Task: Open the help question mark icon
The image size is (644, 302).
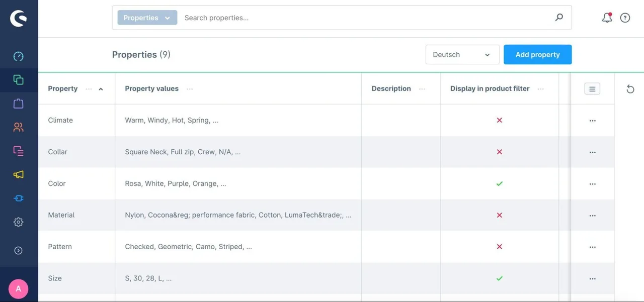Action: click(x=625, y=18)
